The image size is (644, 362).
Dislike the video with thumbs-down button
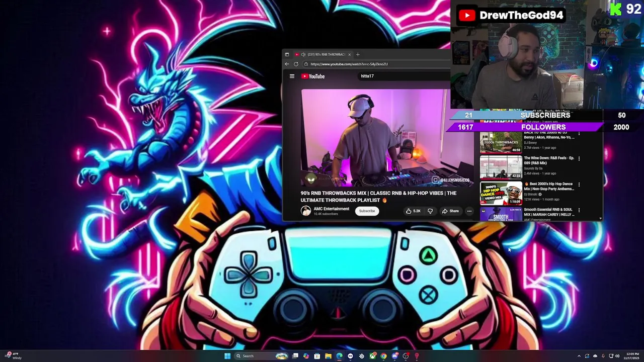(430, 211)
